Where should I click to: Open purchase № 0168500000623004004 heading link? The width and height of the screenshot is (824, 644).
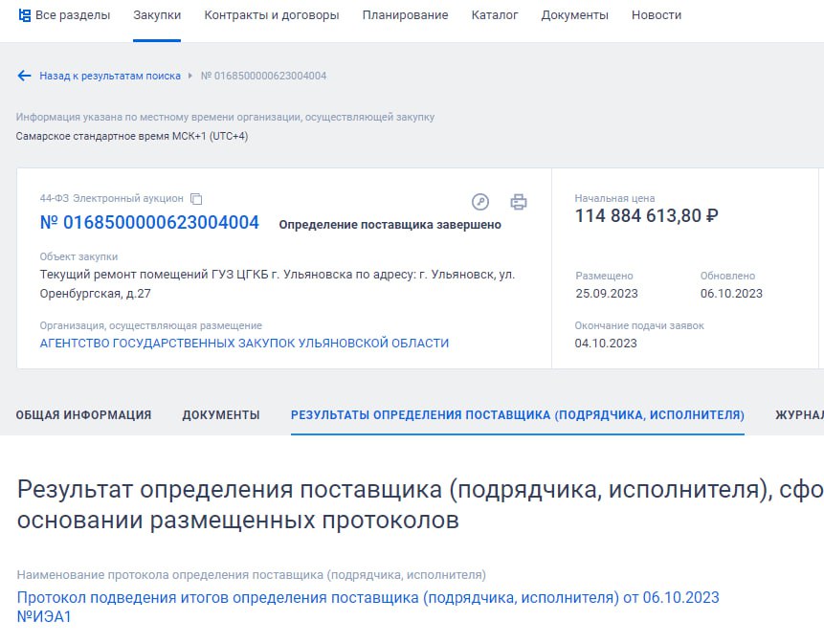[x=149, y=223]
